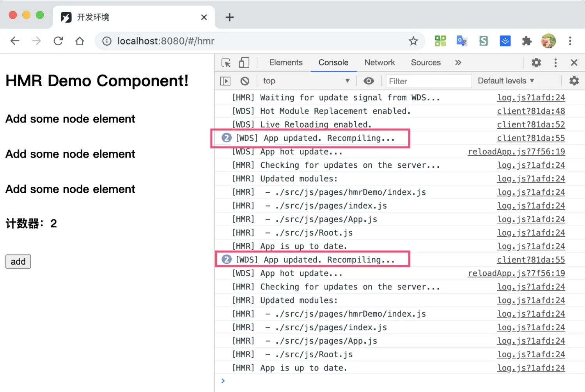Image resolution: width=585 pixels, height=392 pixels.
Task: Open DevTools settings gear in tab bar
Action: coord(536,63)
